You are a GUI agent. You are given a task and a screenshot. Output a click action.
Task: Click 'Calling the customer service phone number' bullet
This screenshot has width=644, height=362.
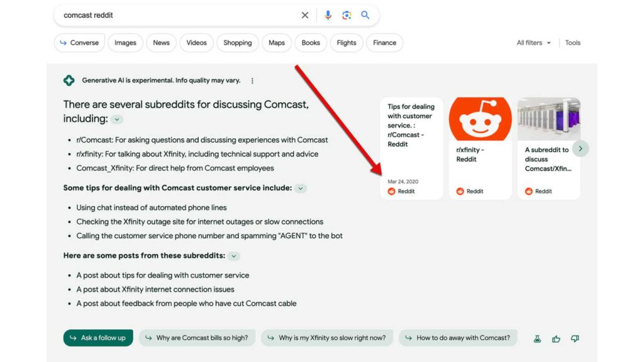point(209,236)
